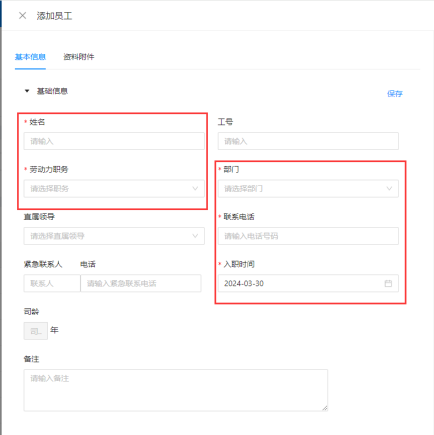The height and width of the screenshot is (435, 434).
Task: Click the 紧急联系人 contact name field
Action: (52, 283)
